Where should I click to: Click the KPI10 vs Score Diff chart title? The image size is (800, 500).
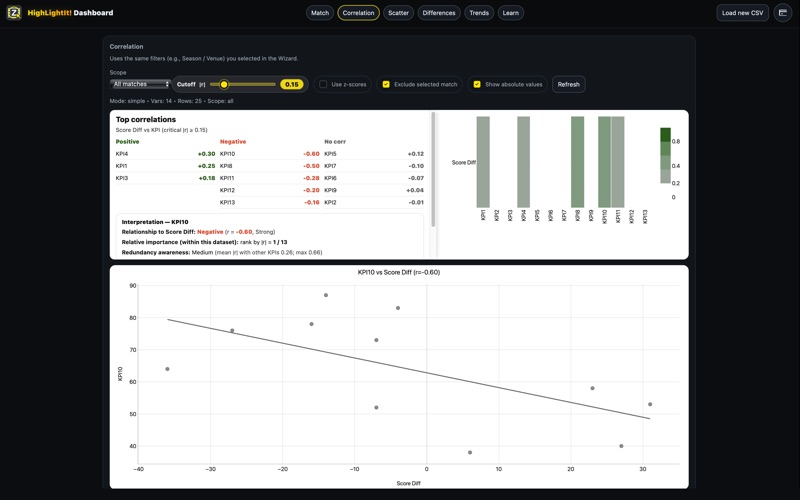click(x=399, y=272)
